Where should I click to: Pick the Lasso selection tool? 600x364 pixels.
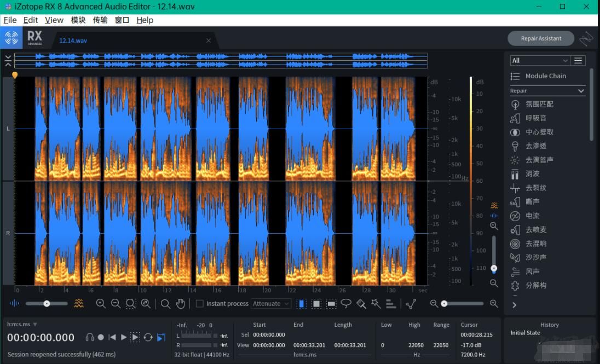point(345,303)
